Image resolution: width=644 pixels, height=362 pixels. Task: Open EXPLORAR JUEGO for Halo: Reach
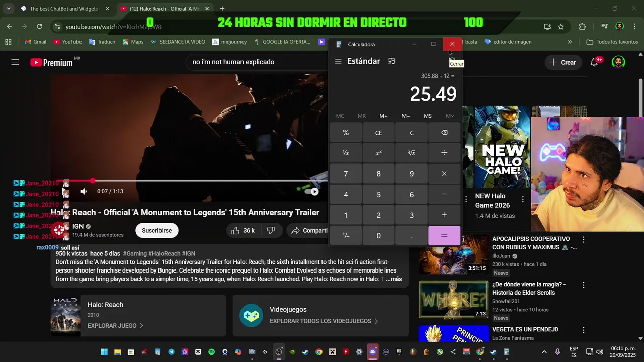pyautogui.click(x=115, y=326)
